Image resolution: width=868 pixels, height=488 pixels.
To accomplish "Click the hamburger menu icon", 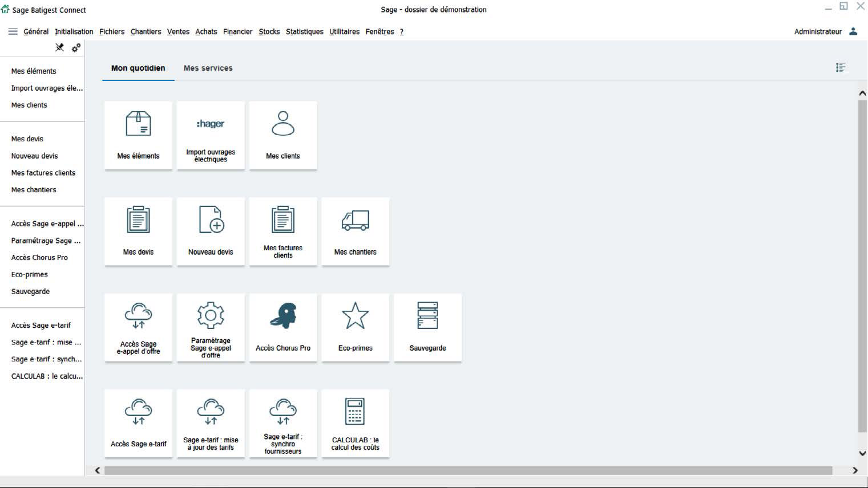I will tap(13, 31).
